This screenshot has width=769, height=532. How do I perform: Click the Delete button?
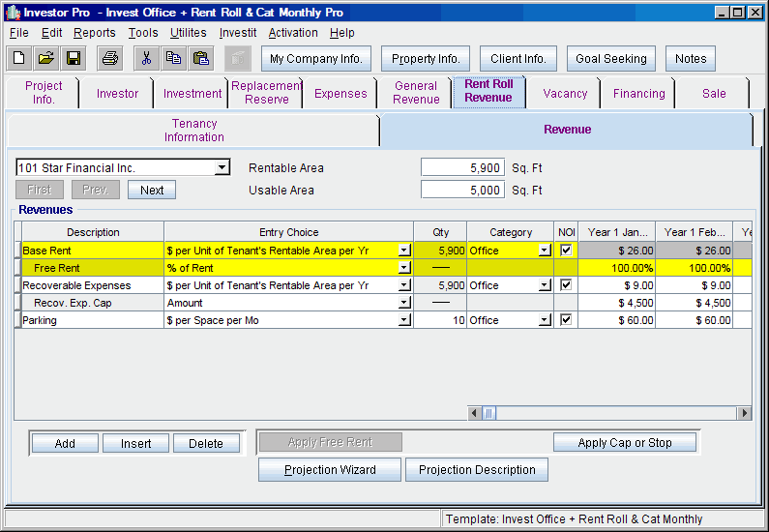pos(206,443)
